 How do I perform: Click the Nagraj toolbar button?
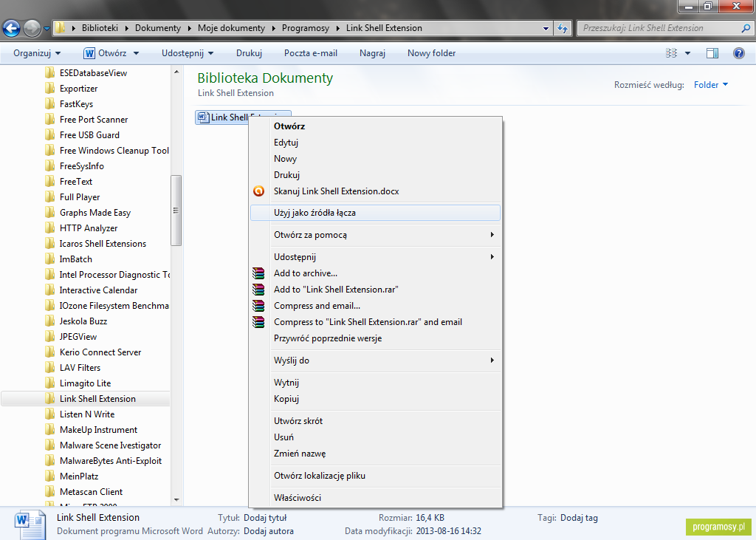click(x=372, y=53)
